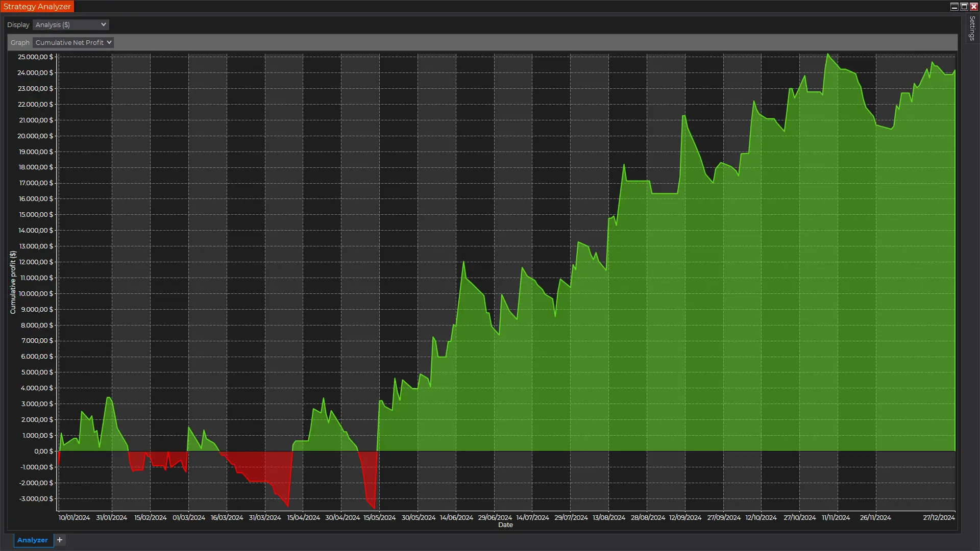Viewport: 980px width, 551px height.
Task: Click the Graph label
Action: click(x=20, y=42)
